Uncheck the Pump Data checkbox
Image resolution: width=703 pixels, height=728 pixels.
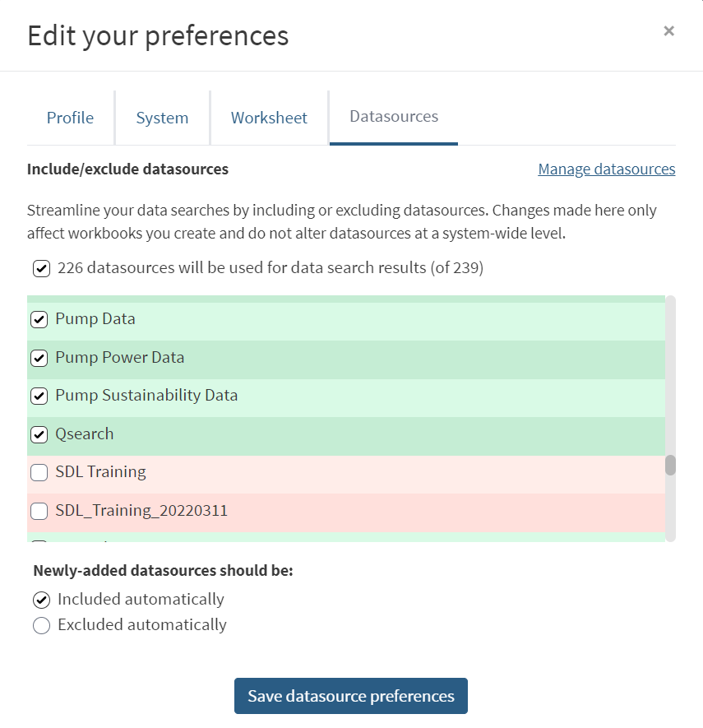click(39, 319)
